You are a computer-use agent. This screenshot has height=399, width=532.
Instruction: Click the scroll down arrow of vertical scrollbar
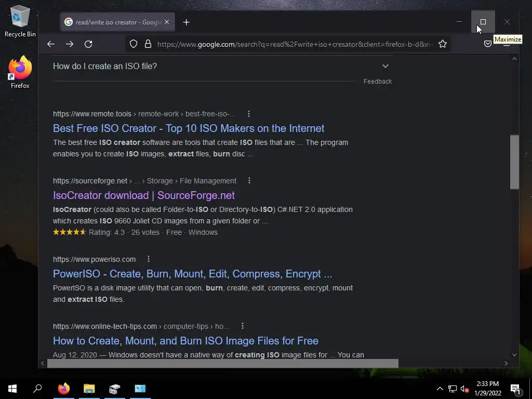point(514,355)
